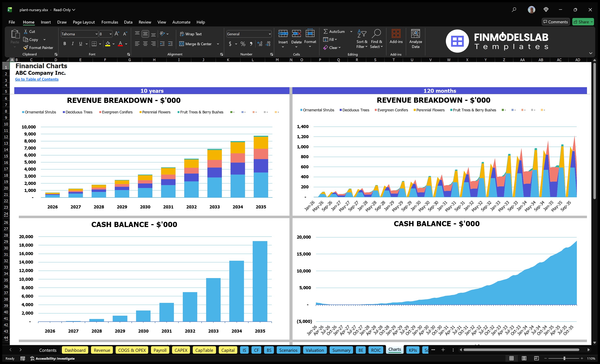Viewport: 600px width, 364px height.
Task: Open Find & Select tools
Action: coord(376,39)
